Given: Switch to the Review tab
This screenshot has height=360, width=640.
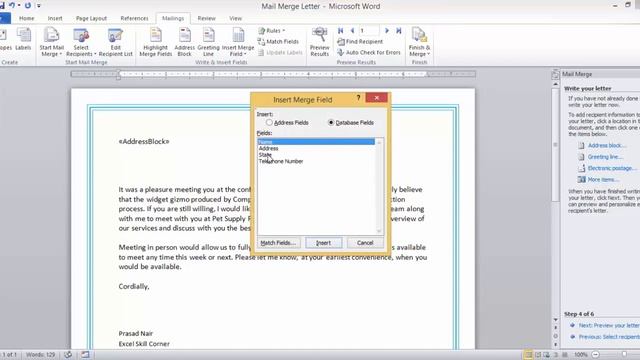Looking at the screenshot, I should pos(207,18).
